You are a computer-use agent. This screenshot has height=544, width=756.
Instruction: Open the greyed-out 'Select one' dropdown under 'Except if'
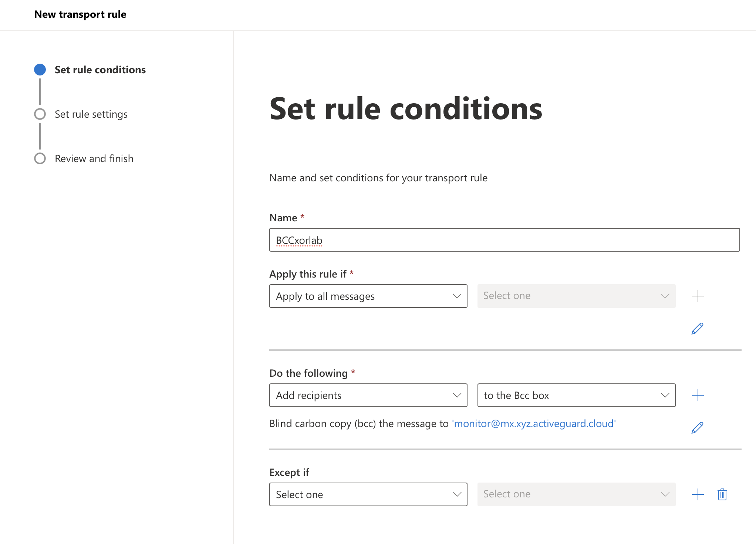[576, 494]
